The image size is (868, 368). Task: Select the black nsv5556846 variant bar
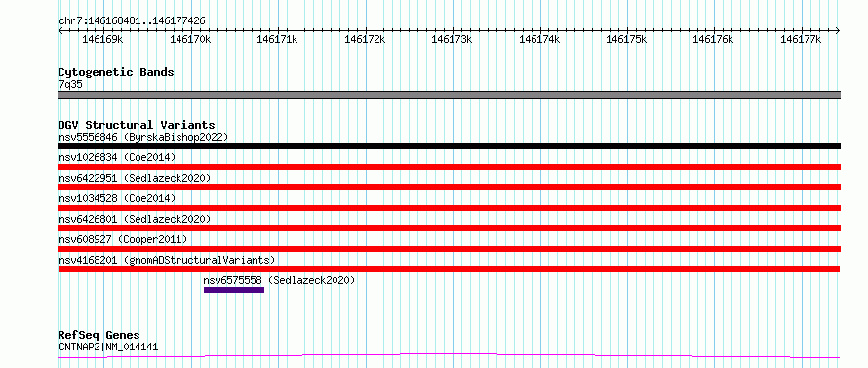pos(450,146)
